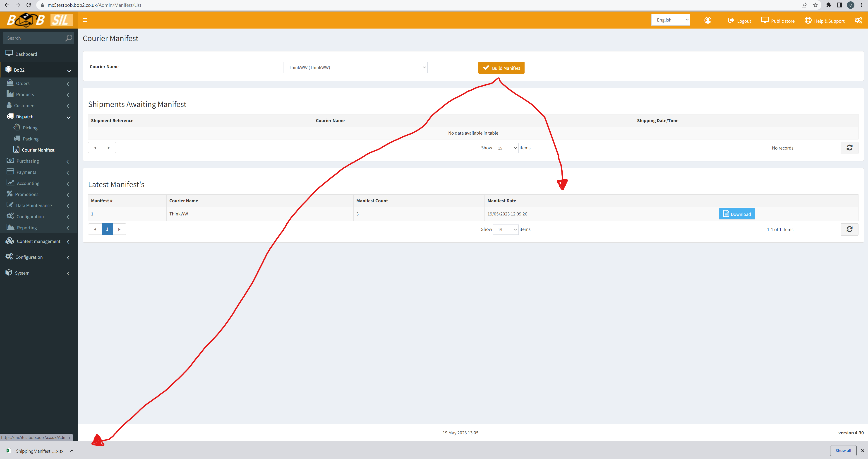Click the user profile icon
868x459 pixels.
tap(708, 20)
